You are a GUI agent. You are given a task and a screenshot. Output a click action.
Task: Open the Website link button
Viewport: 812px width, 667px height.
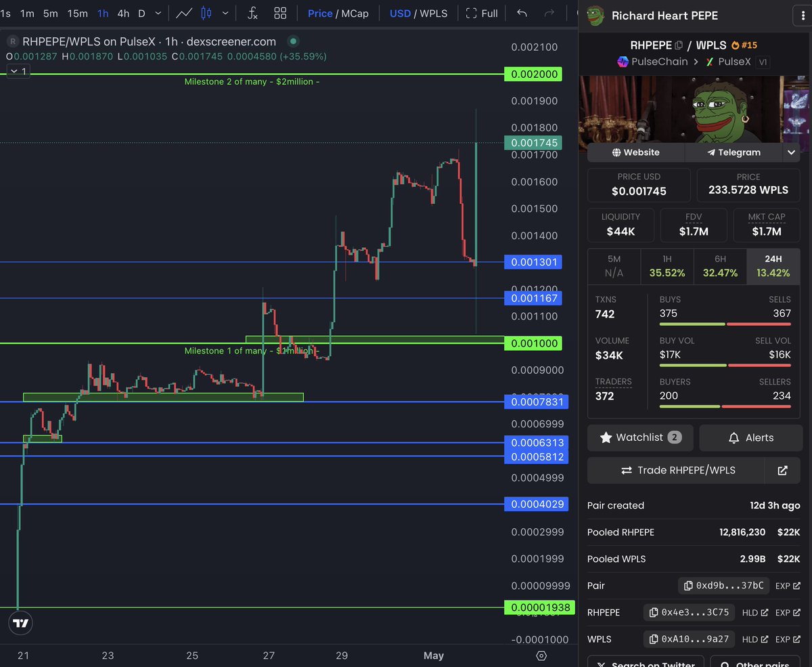[x=635, y=152]
